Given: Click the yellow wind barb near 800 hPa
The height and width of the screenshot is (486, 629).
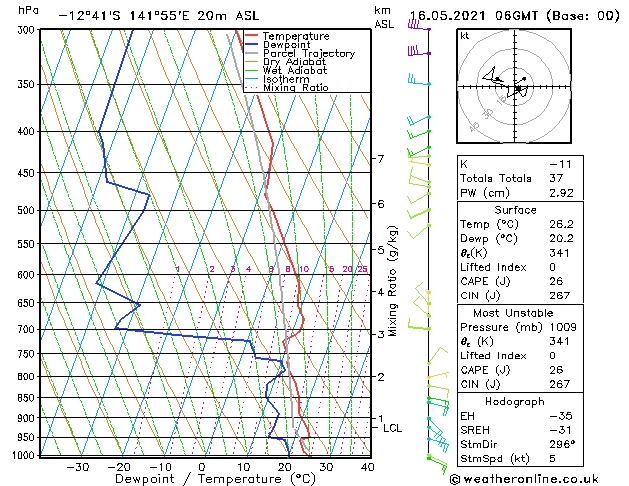Looking at the screenshot, I should point(438,375).
